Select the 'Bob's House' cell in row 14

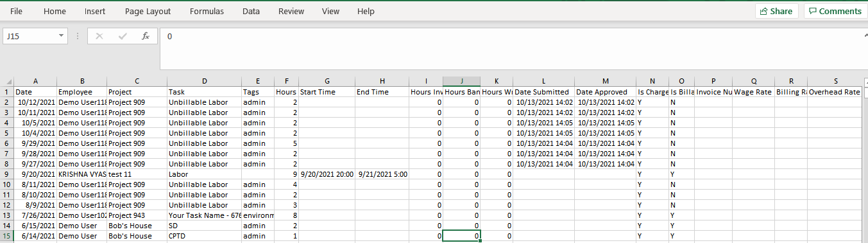[x=137, y=226]
